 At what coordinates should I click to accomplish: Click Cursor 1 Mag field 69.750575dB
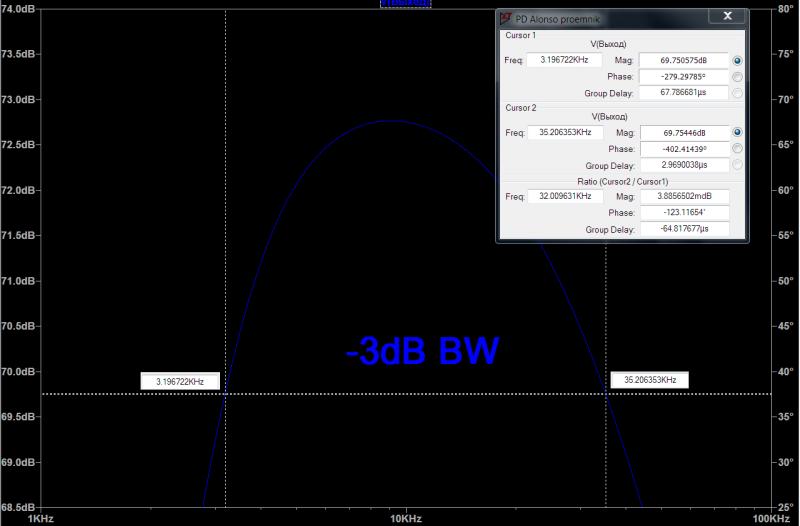pyautogui.click(x=684, y=60)
